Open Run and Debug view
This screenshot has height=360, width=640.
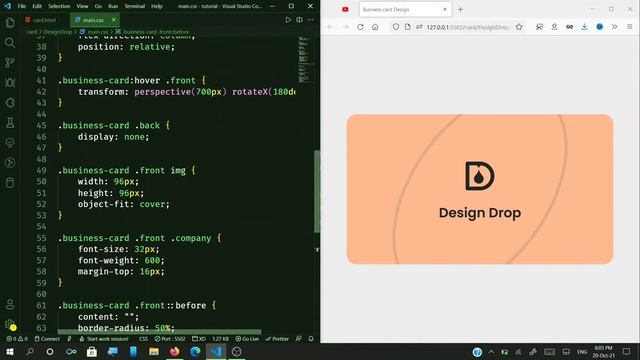(x=10, y=82)
